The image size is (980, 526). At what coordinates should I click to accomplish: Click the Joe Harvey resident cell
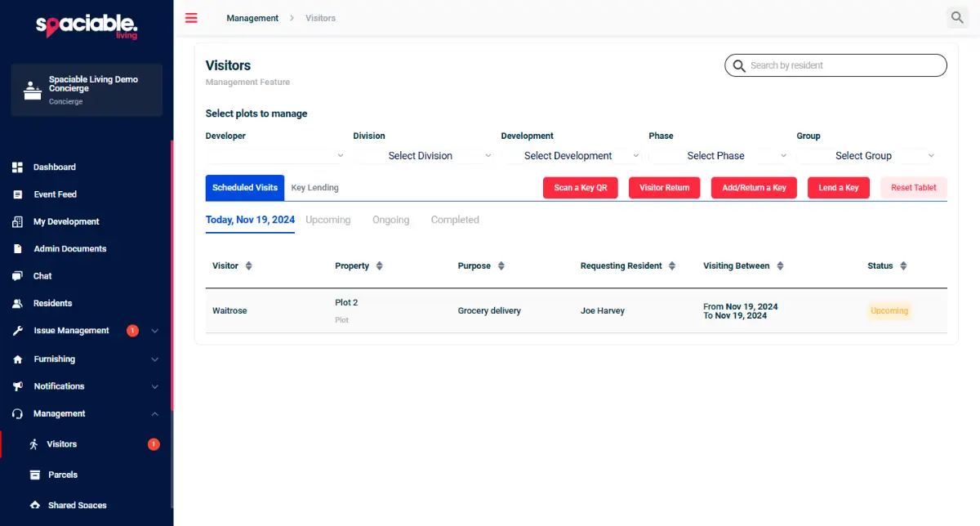[x=603, y=311]
